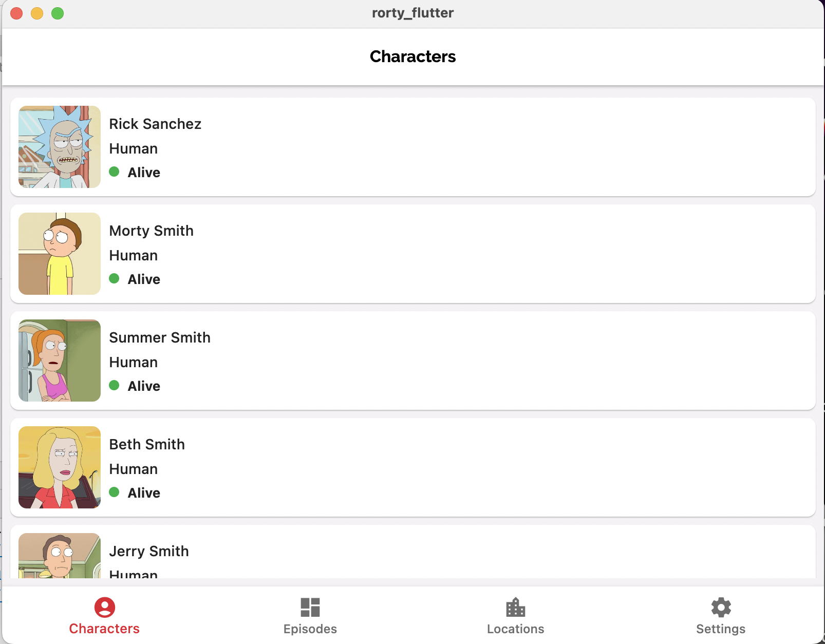Open the Locations building icon
The width and height of the screenshot is (825, 644).
516,607
